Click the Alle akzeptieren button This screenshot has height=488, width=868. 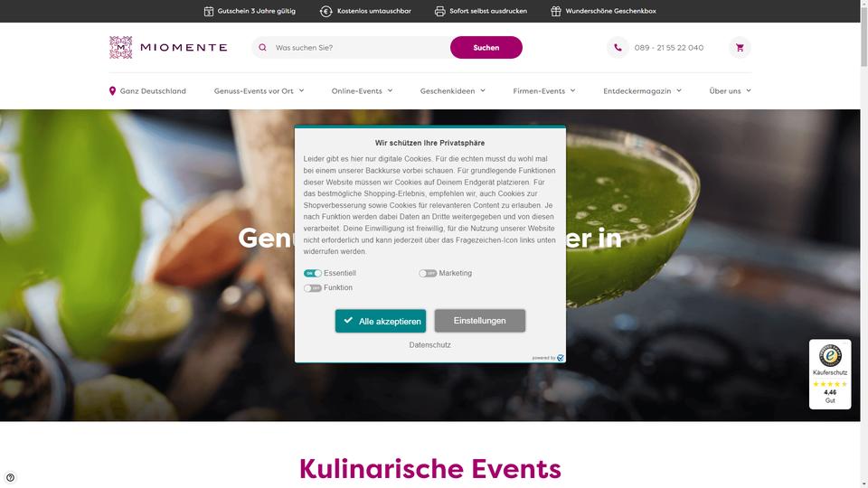click(x=381, y=321)
